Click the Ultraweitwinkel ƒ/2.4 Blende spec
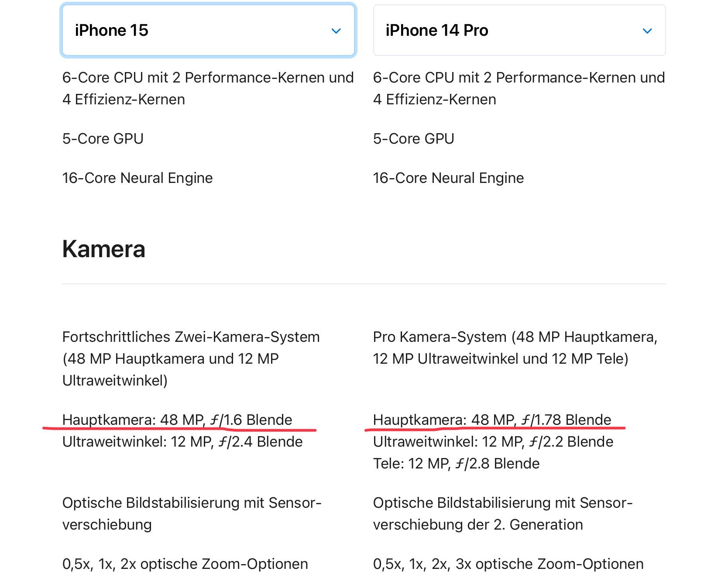The image size is (728, 582). (x=182, y=442)
